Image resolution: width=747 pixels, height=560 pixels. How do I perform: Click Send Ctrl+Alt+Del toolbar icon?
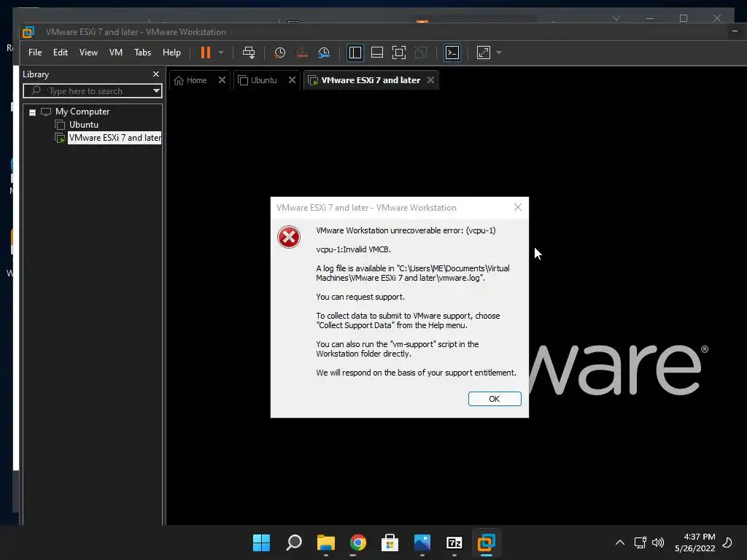click(x=249, y=52)
